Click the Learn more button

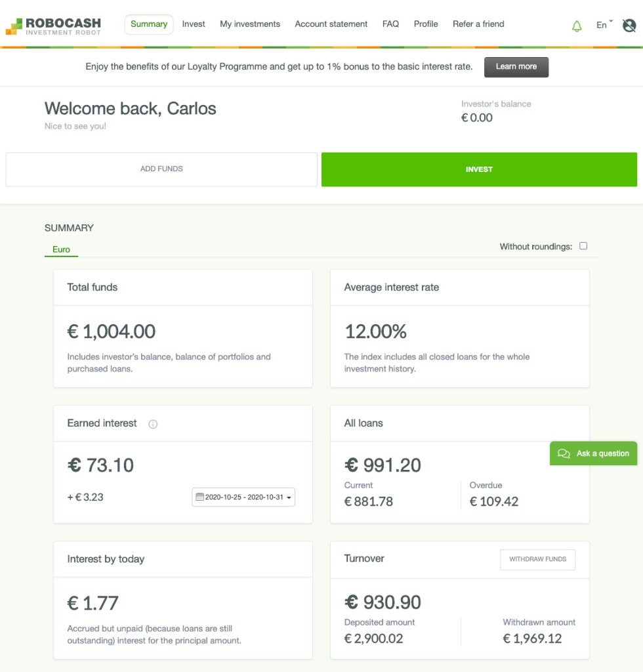point(516,67)
